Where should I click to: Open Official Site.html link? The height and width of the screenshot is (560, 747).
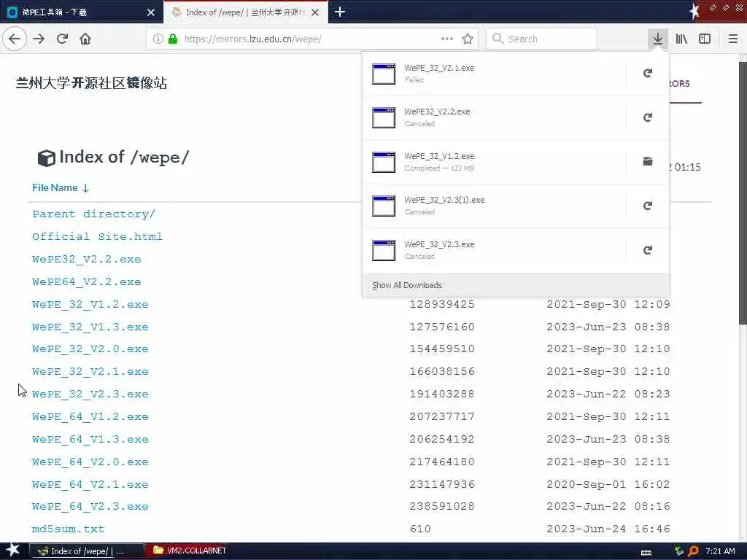[x=97, y=237]
